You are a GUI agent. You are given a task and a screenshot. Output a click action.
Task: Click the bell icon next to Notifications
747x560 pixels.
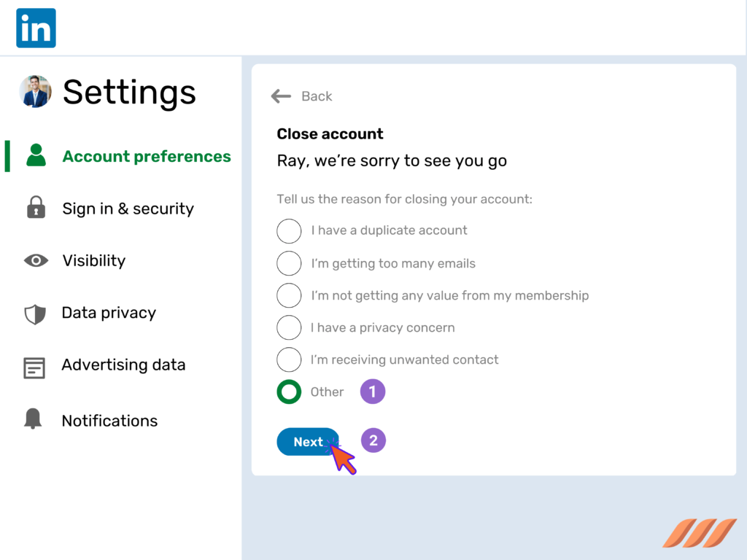click(x=36, y=420)
